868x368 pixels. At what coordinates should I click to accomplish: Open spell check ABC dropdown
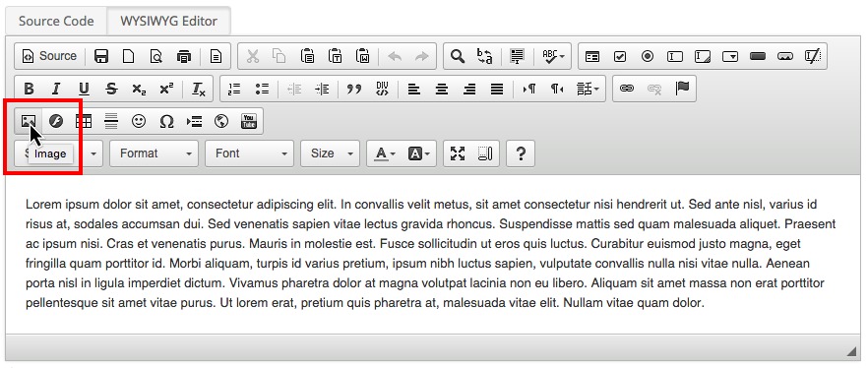click(x=552, y=56)
